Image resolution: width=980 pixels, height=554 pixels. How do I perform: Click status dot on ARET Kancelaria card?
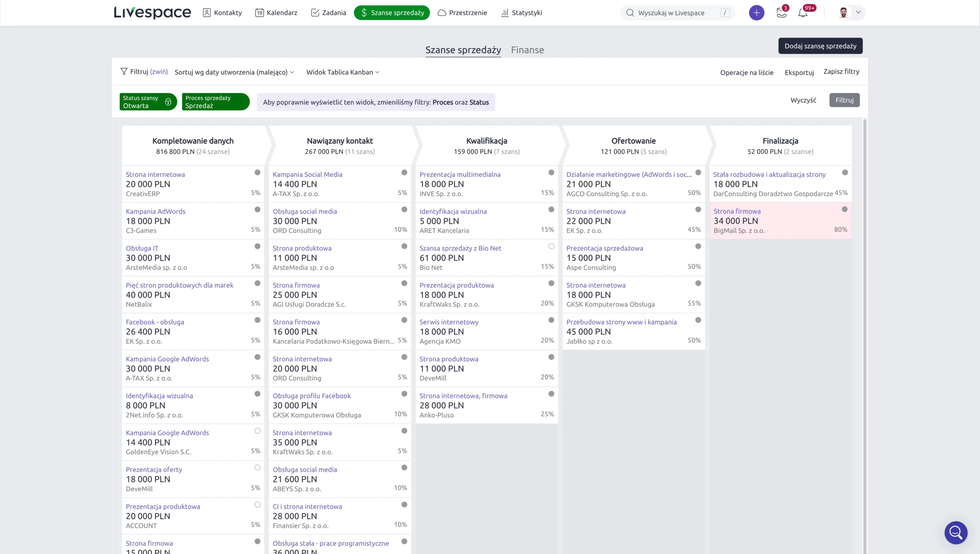pos(551,210)
